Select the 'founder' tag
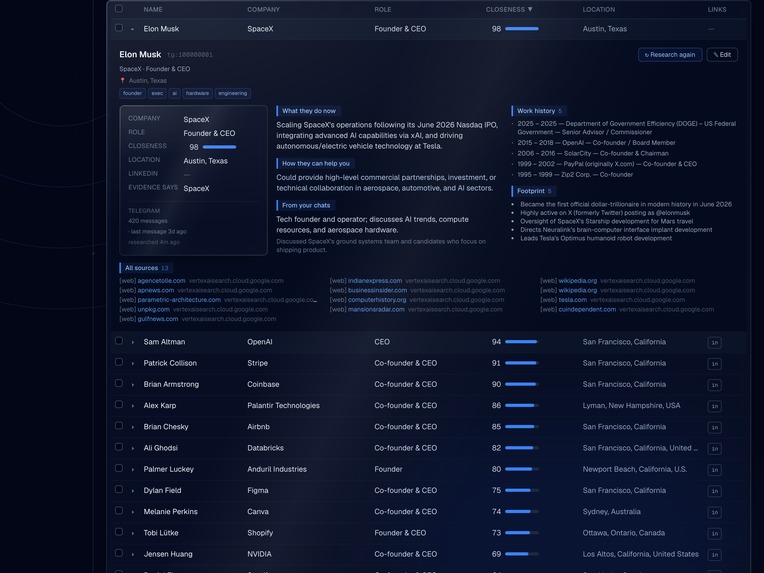 [133, 93]
